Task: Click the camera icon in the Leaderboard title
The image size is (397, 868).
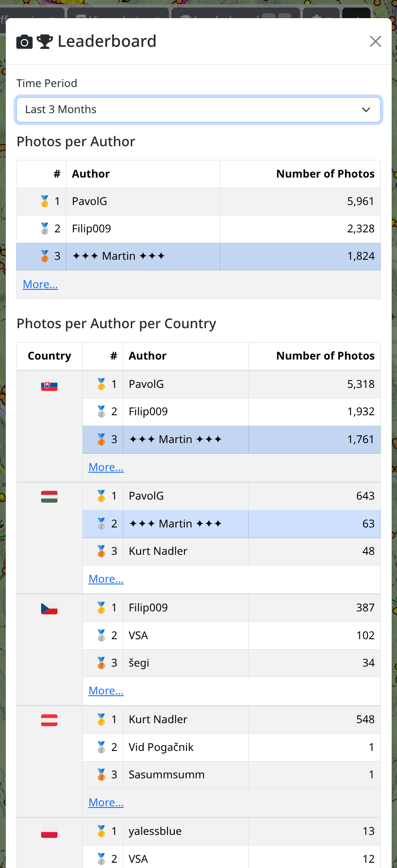Action: tap(24, 42)
